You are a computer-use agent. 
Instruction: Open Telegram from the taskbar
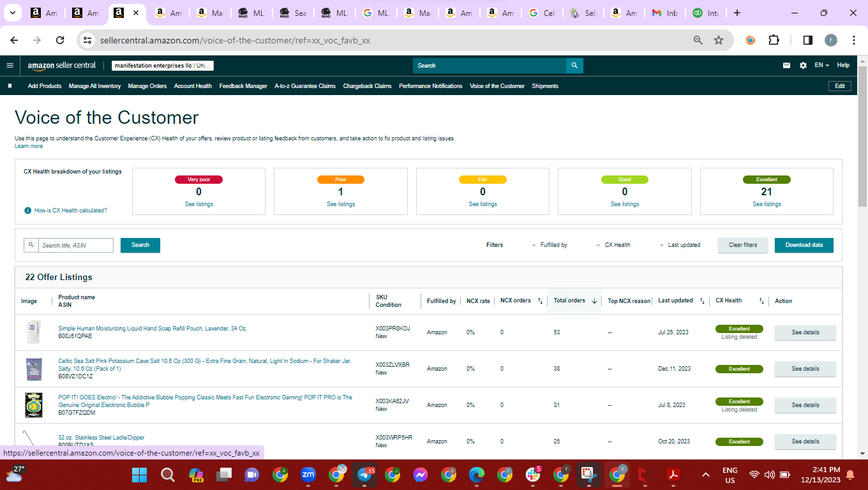(366, 475)
